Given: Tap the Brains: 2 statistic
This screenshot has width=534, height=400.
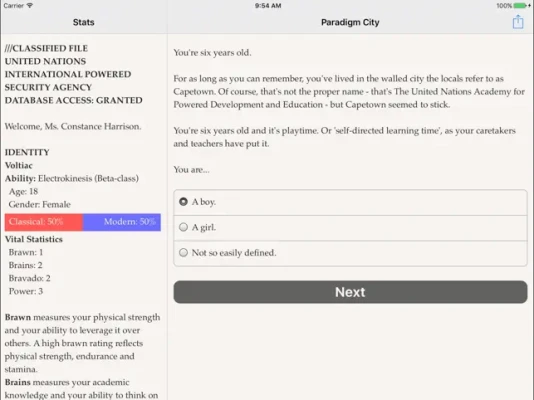Looking at the screenshot, I should (26, 265).
